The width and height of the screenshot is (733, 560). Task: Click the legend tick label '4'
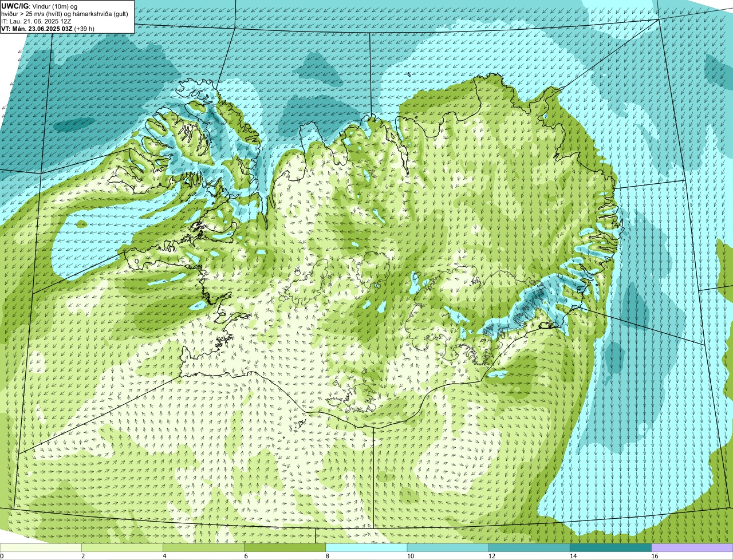coord(164,556)
